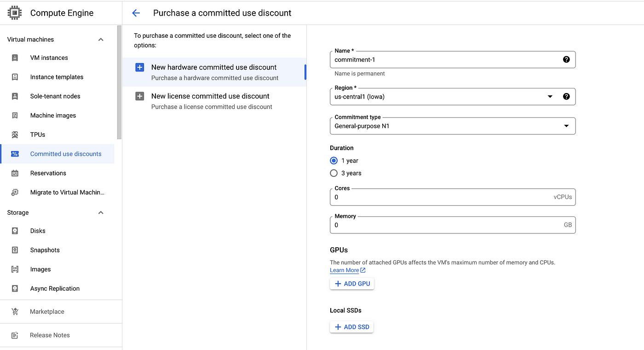This screenshot has width=644, height=350.
Task: Click the 'Name is permanent' hint text
Action: click(360, 74)
